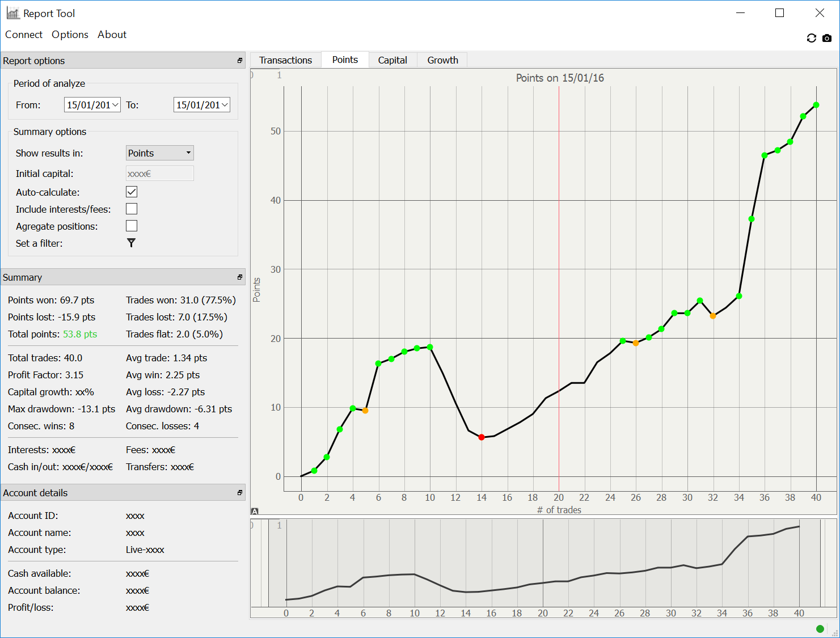Click the red low point on chart

coord(482,437)
